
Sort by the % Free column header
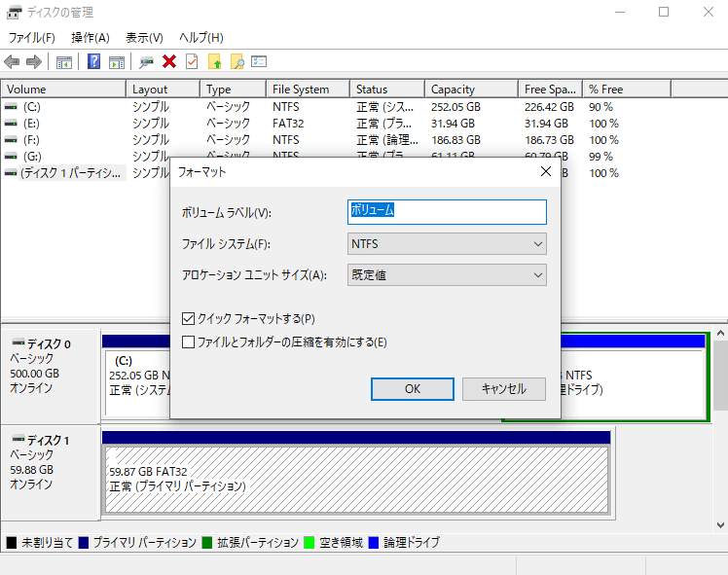click(627, 90)
